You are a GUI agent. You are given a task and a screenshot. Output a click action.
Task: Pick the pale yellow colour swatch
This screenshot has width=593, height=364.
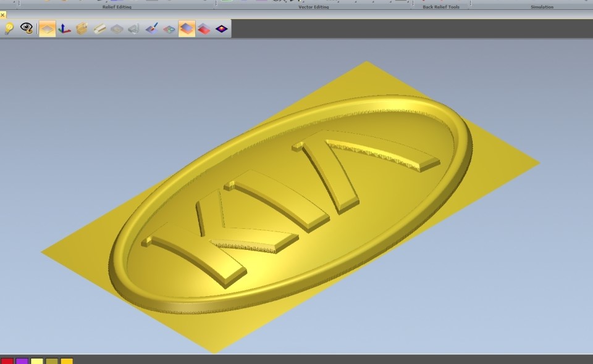coord(36,361)
